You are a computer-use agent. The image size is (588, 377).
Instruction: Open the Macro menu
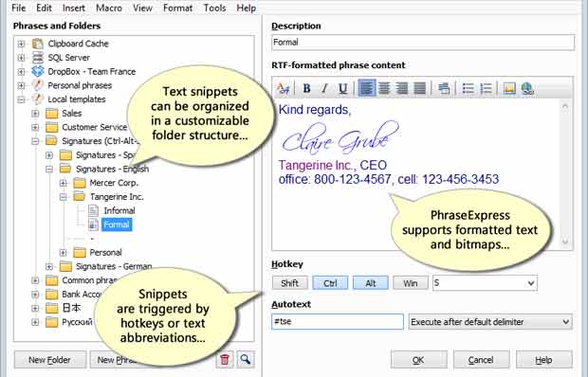[109, 8]
